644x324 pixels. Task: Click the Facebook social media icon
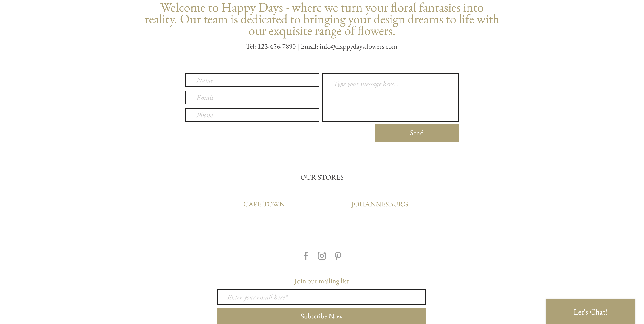306,255
